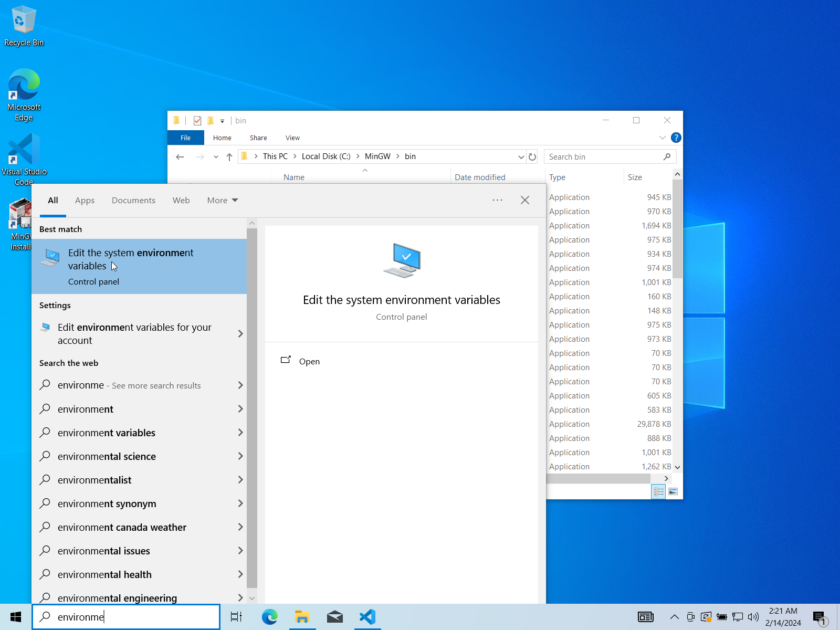Click the Windows Start button
The width and height of the screenshot is (840, 630).
(x=16, y=617)
